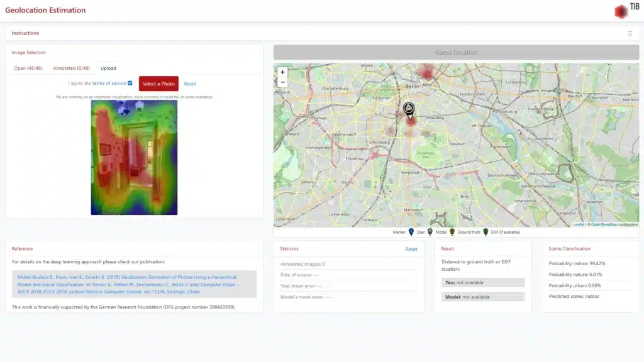
Task: Switch to the Annotated (0/48) tab
Action: tap(72, 68)
